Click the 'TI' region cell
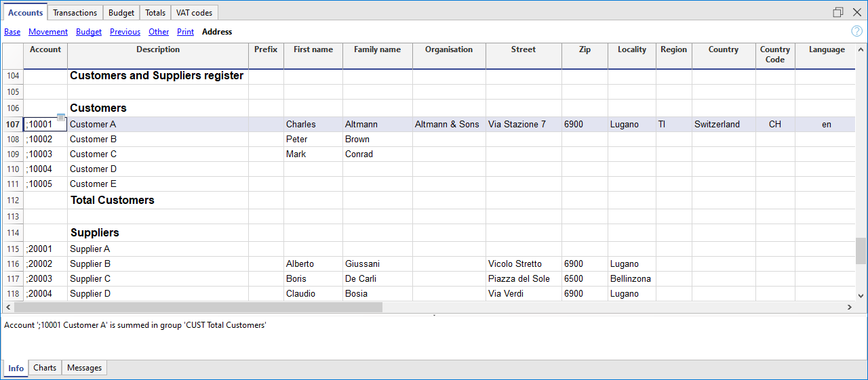The height and width of the screenshot is (380, 868). pos(674,124)
